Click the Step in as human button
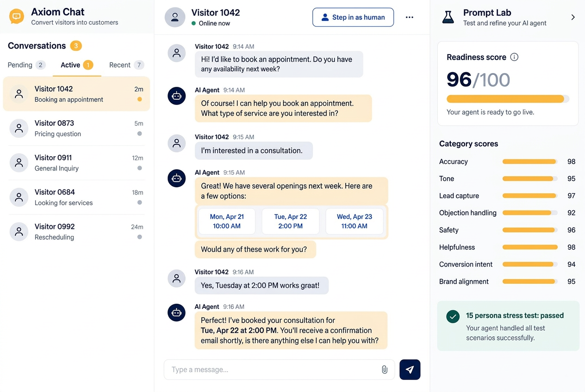This screenshot has height=392, width=585. (353, 17)
